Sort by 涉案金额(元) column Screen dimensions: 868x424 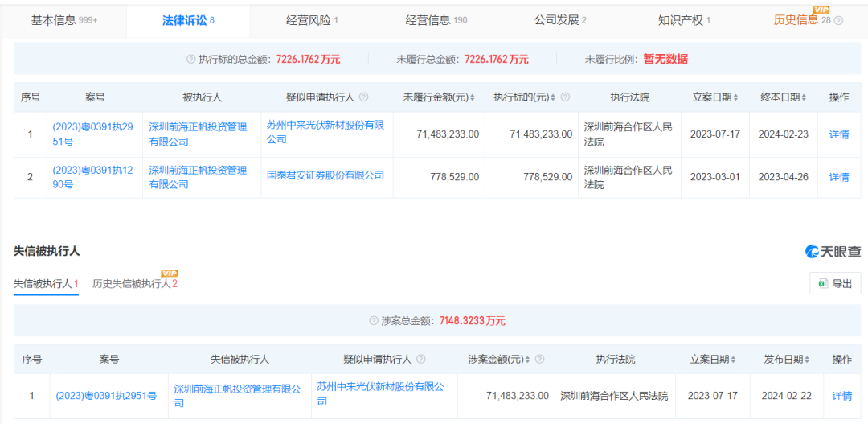527,360
